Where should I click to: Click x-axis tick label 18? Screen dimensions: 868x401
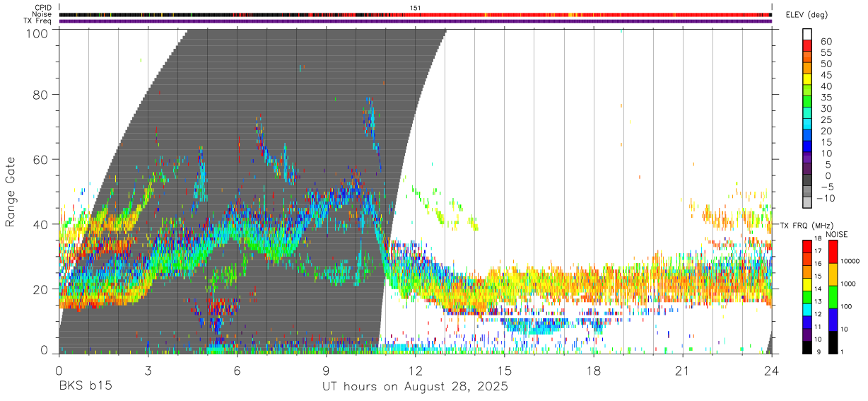pyautogui.click(x=594, y=371)
